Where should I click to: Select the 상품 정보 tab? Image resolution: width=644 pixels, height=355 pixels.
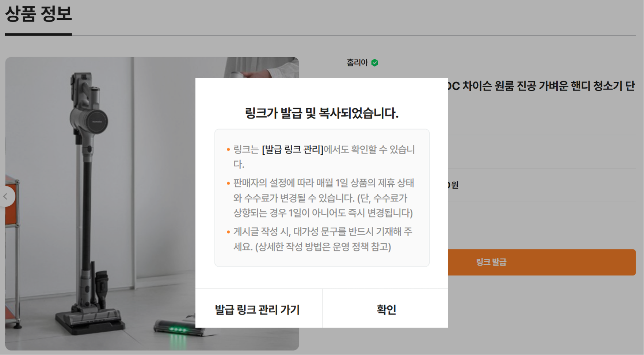click(x=38, y=15)
